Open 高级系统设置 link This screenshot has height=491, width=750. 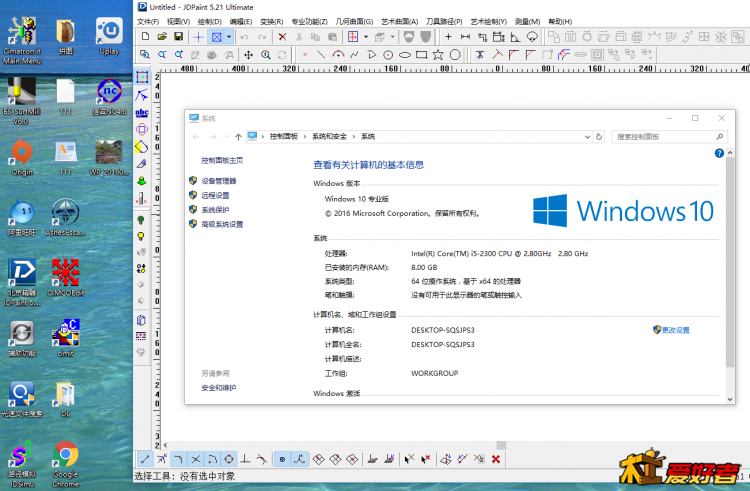click(x=222, y=224)
